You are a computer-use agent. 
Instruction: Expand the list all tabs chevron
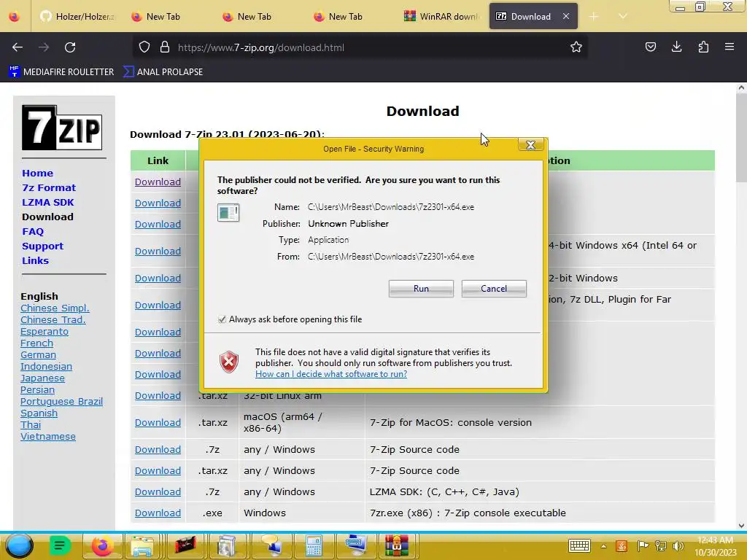(623, 17)
